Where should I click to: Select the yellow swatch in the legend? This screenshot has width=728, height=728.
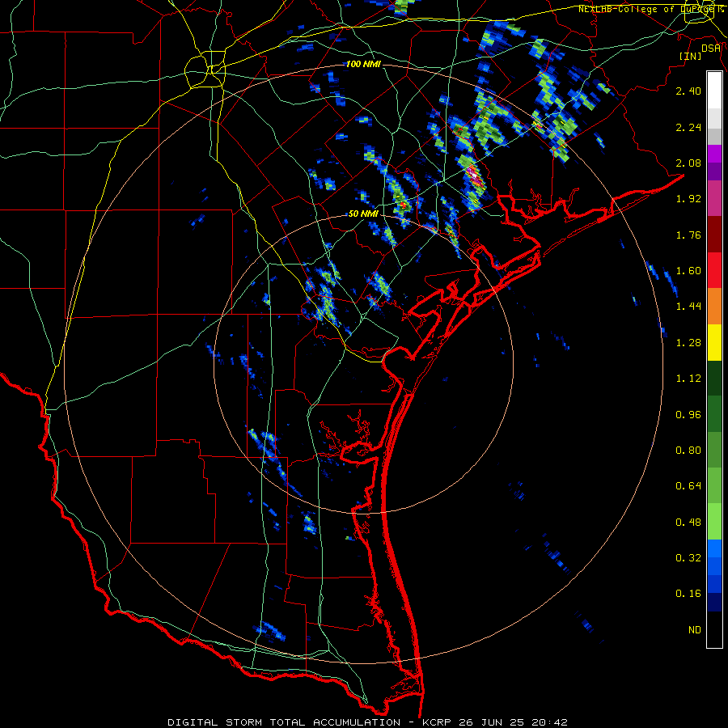[714, 343]
